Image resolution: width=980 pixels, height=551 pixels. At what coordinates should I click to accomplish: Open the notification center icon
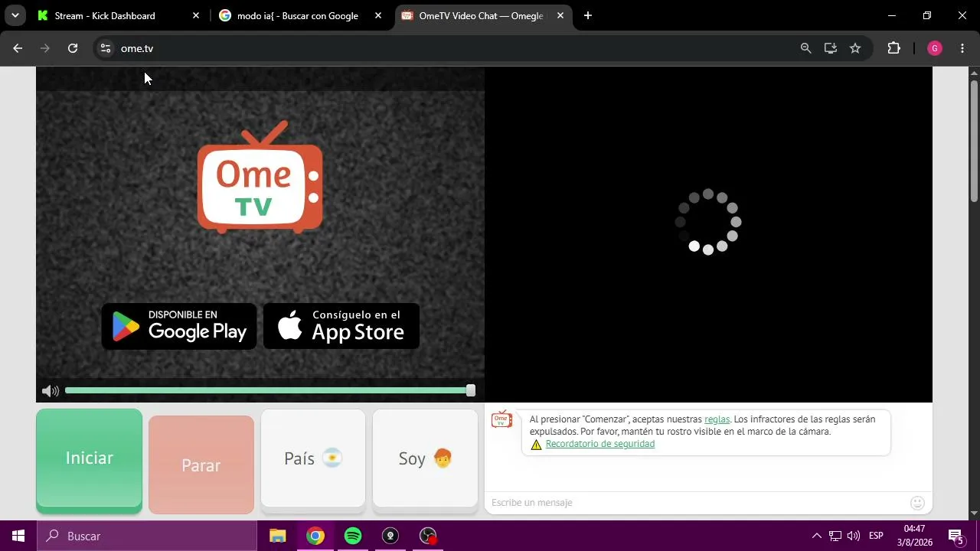955,536
